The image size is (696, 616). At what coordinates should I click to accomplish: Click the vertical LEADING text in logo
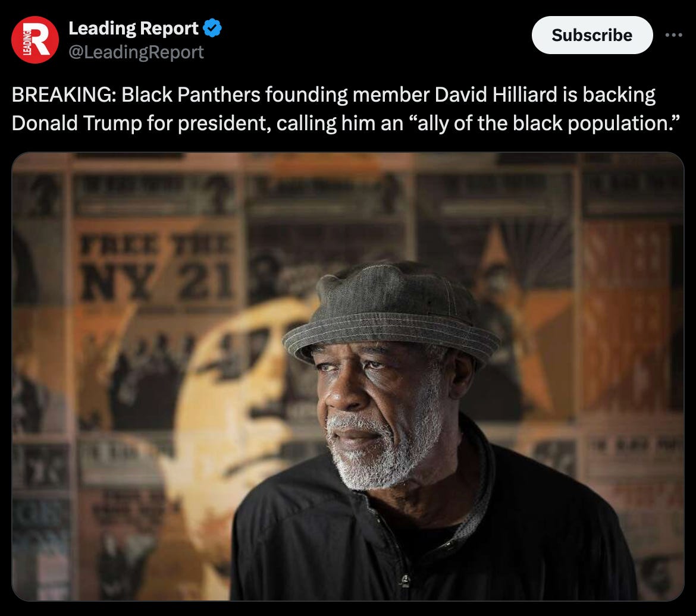click(26, 43)
